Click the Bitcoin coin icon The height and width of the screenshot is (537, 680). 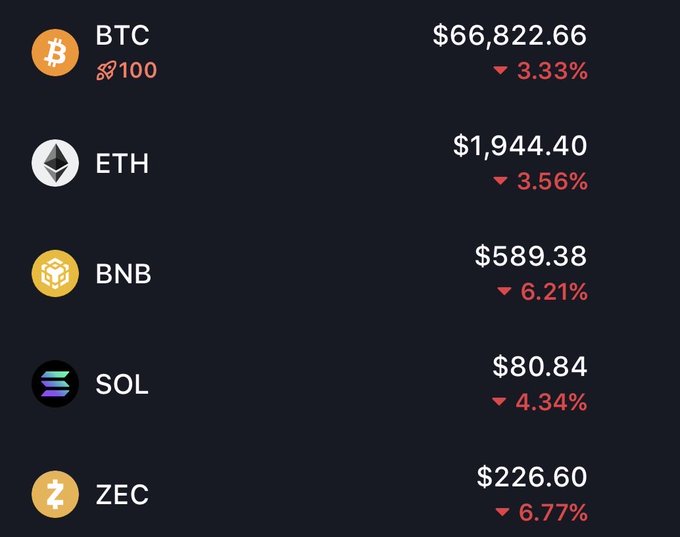55,53
